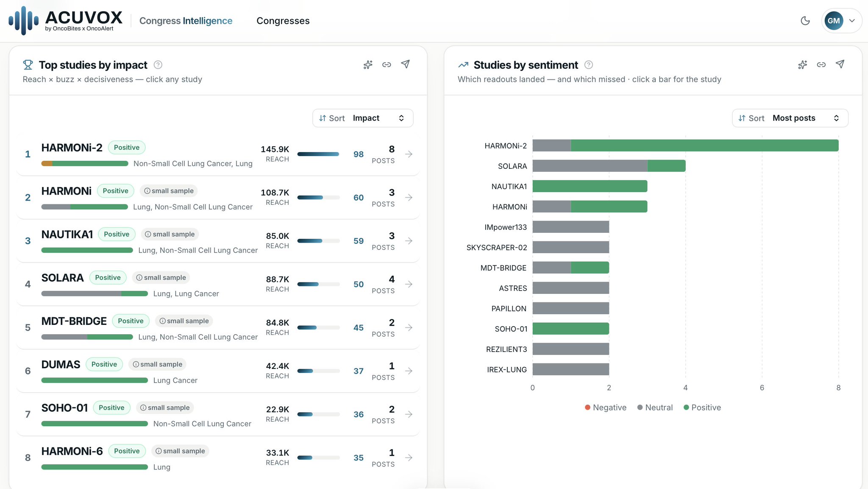868x489 pixels.
Task: Click Positive badge on HARMONi-2 row
Action: (x=127, y=148)
